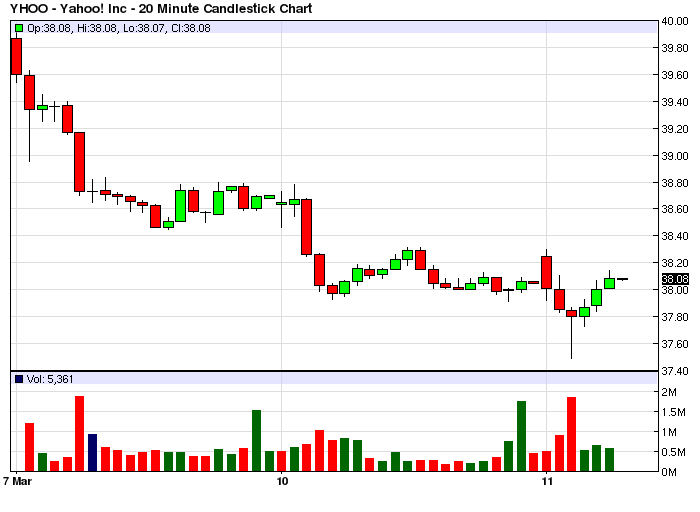Click the 39.80 price axis label
This screenshot has width=700, height=512.
675,48
